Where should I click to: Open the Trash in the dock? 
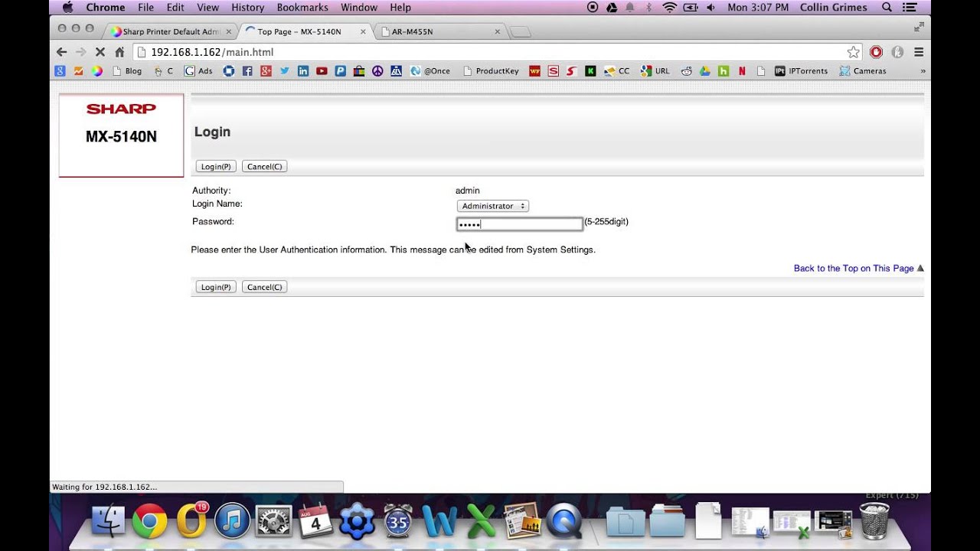click(x=874, y=522)
